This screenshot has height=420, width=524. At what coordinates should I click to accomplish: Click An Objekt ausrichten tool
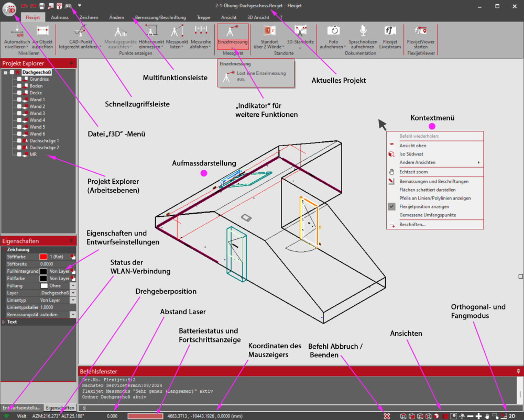(42, 37)
